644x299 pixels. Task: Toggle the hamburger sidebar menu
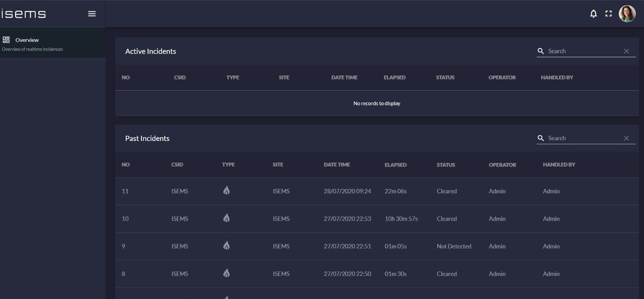pyautogui.click(x=92, y=14)
